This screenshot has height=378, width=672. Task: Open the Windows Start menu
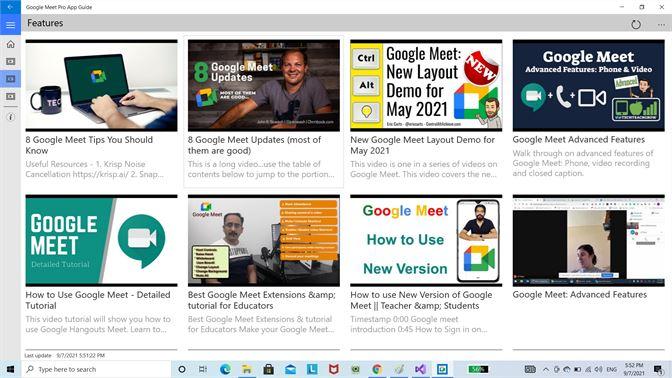point(10,369)
